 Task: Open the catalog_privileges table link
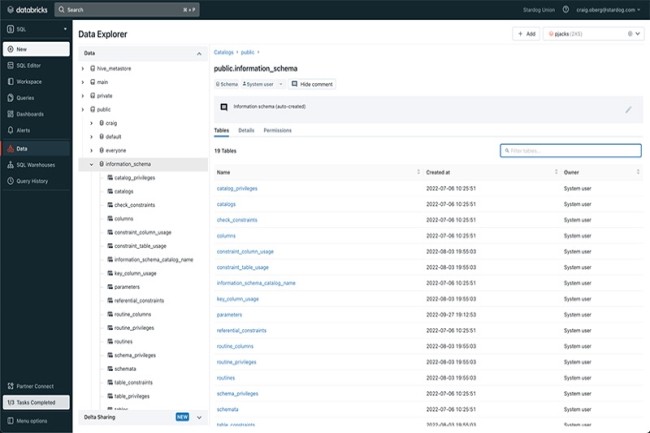click(237, 188)
